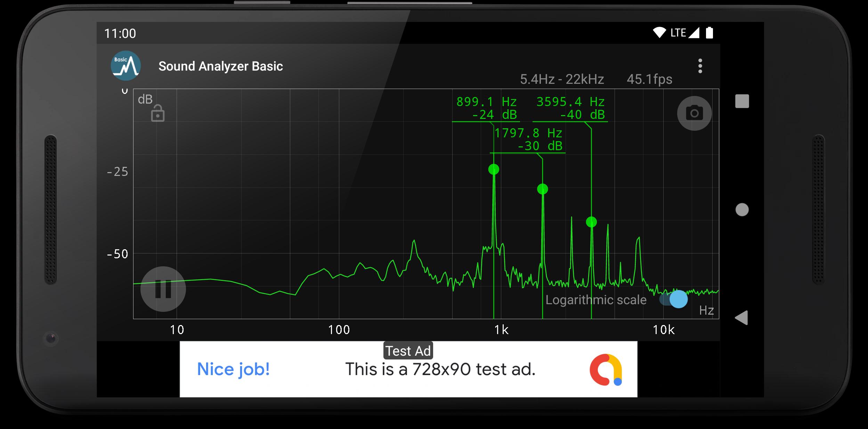This screenshot has height=429, width=868.
Task: Tap the battery indicator in the status bar
Action: (710, 32)
